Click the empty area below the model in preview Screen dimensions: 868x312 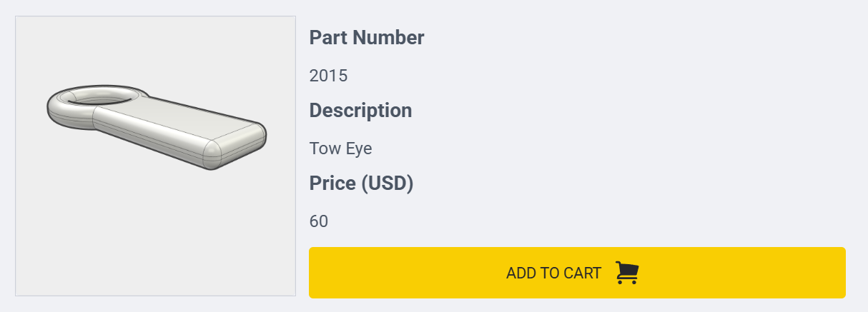[155, 236]
